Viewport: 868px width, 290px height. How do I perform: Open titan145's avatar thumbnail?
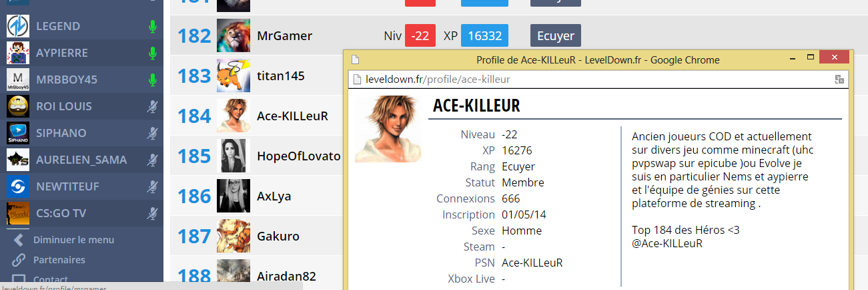point(234,76)
